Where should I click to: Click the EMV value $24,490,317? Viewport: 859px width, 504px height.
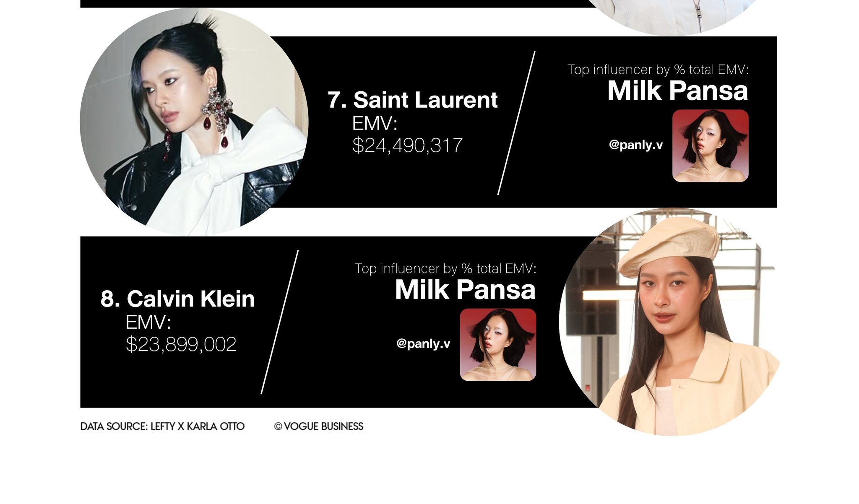coord(407,145)
